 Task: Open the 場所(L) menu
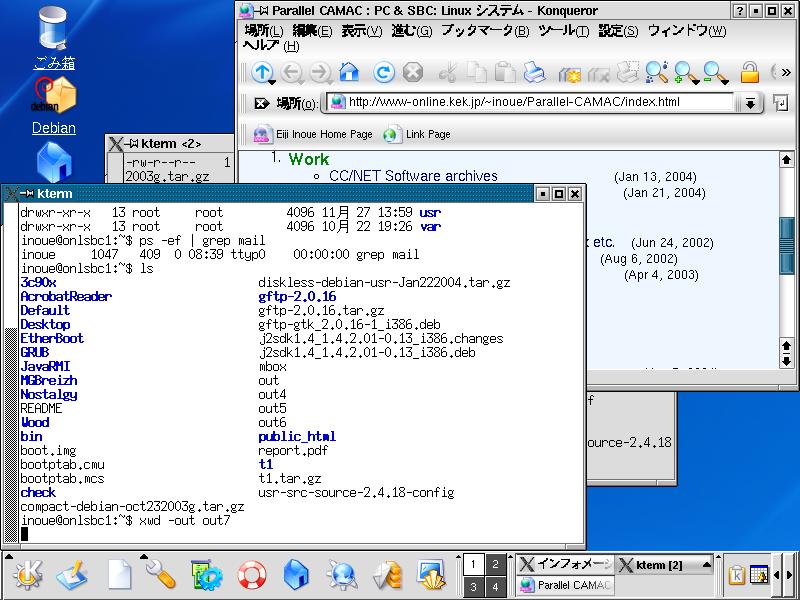[263, 31]
